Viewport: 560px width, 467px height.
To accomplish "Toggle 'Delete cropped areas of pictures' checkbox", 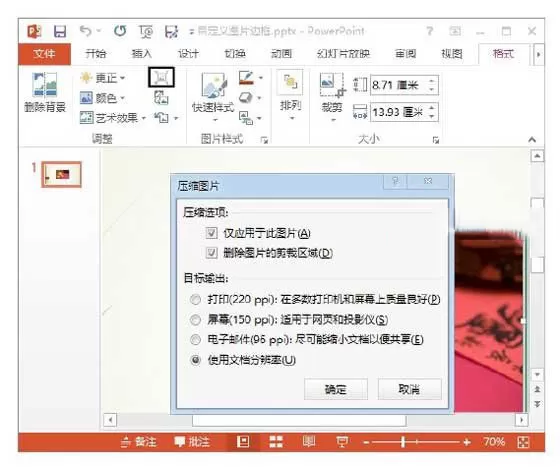I will 211,253.
